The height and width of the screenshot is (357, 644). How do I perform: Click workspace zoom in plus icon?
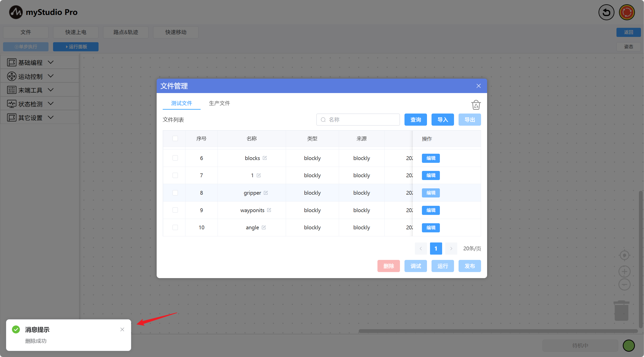pos(624,272)
